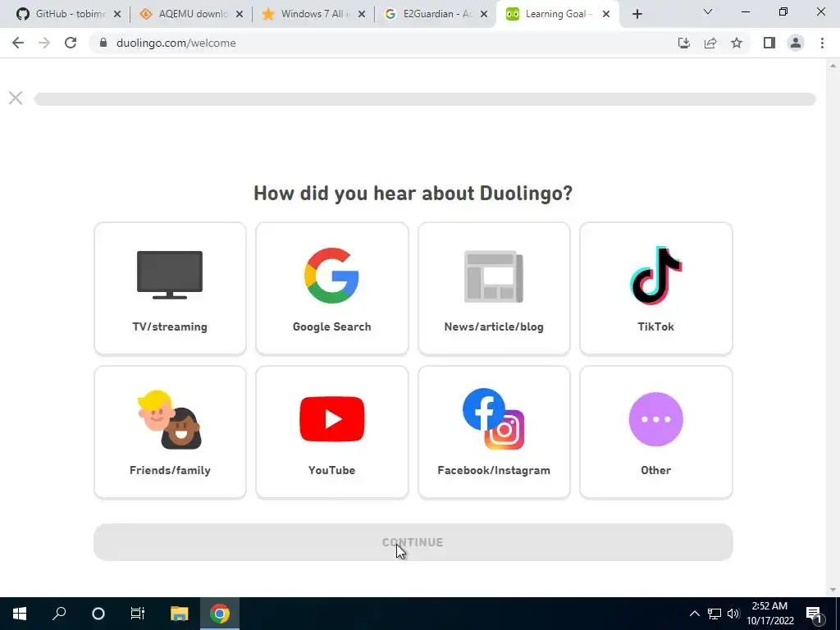Screen dimensions: 840x630
Task: Click the CONTINUE button
Action: [x=413, y=542]
